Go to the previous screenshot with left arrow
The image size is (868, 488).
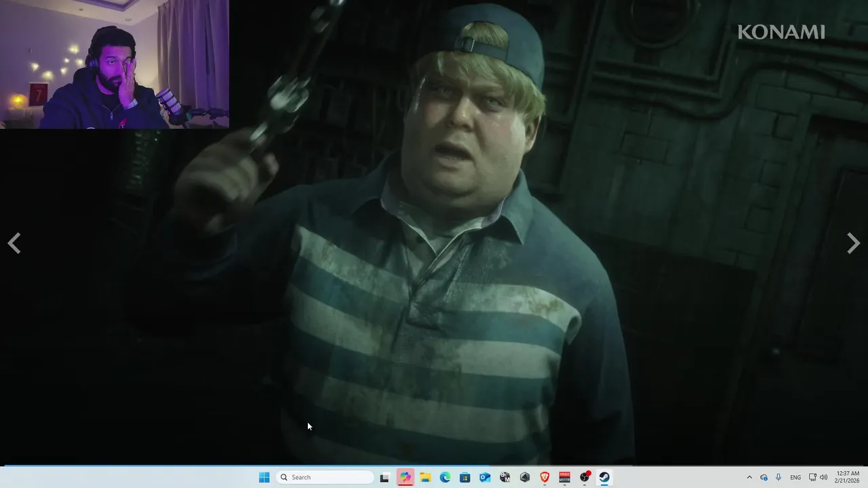tap(14, 243)
